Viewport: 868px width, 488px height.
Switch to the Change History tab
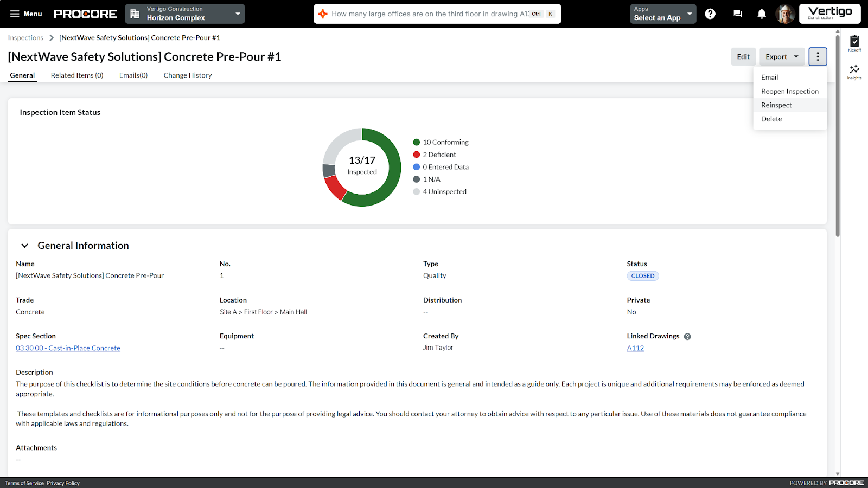coord(188,75)
